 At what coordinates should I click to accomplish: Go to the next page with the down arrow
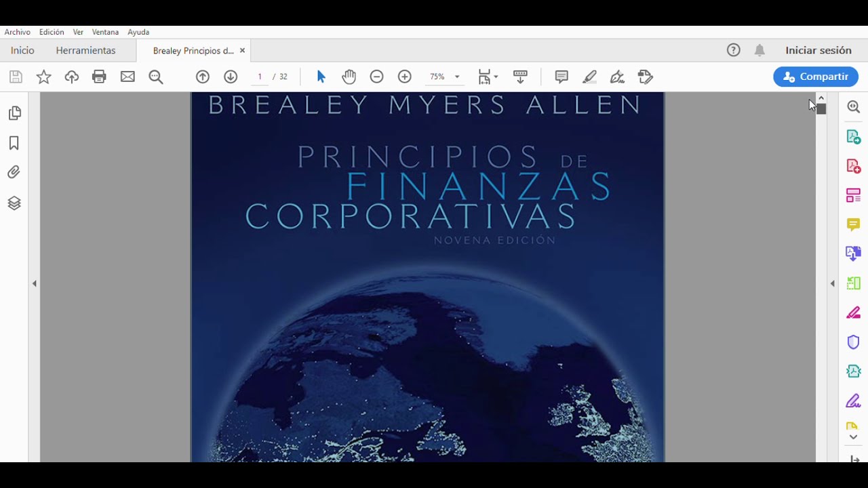[231, 77]
